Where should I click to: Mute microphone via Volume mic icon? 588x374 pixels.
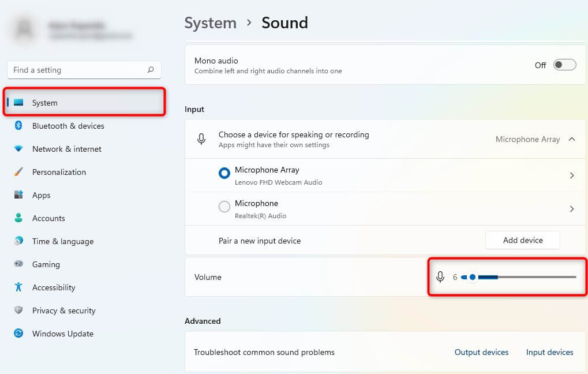[x=440, y=277]
